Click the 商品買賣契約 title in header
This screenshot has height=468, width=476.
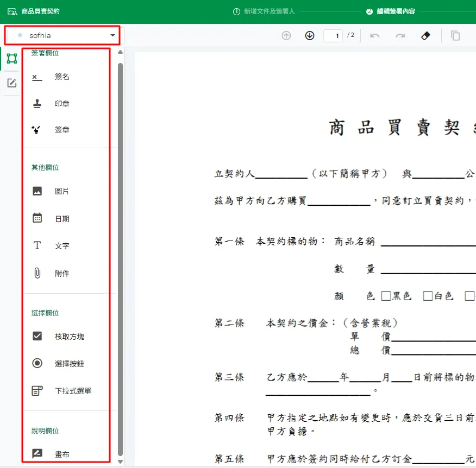click(40, 11)
